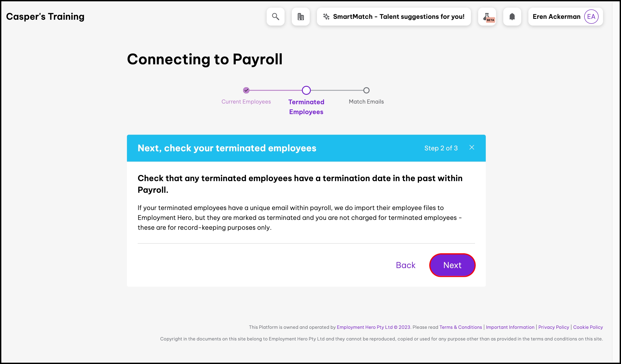
Task: Go Back to previous step
Action: pyautogui.click(x=406, y=265)
